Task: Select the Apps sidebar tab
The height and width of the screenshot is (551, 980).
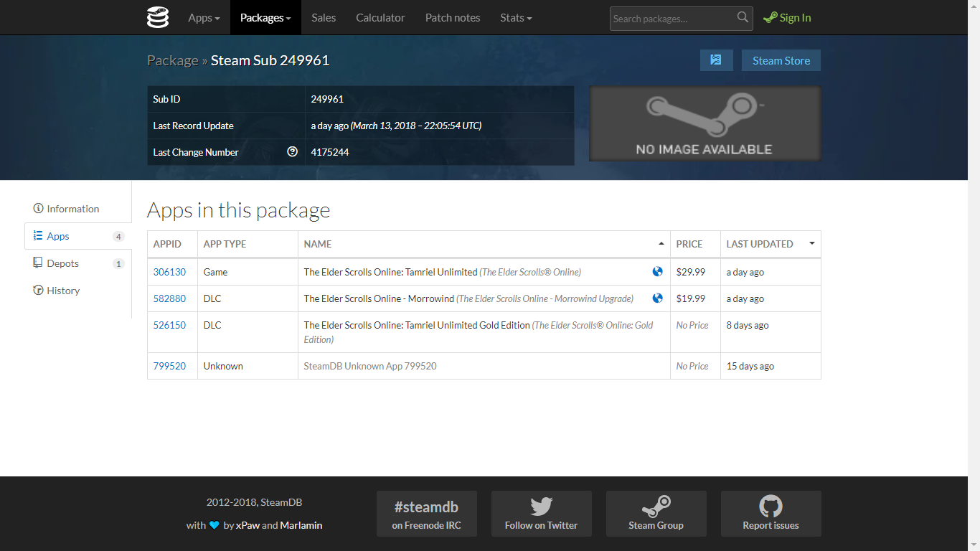Action: click(78, 236)
